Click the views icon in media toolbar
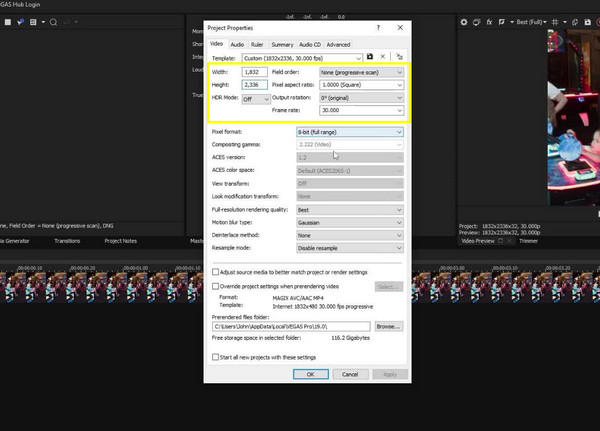Viewport: 600px width, 431px height. click(x=33, y=22)
